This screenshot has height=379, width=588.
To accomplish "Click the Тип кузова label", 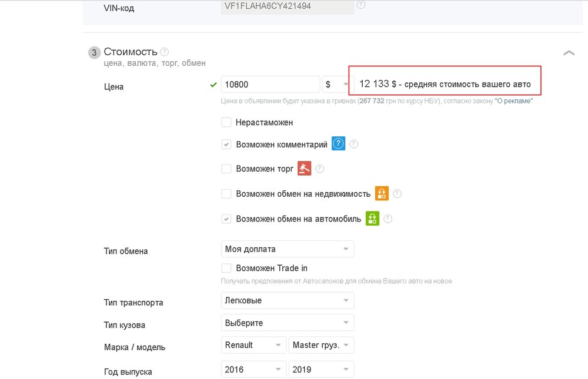I will click(x=125, y=325).
